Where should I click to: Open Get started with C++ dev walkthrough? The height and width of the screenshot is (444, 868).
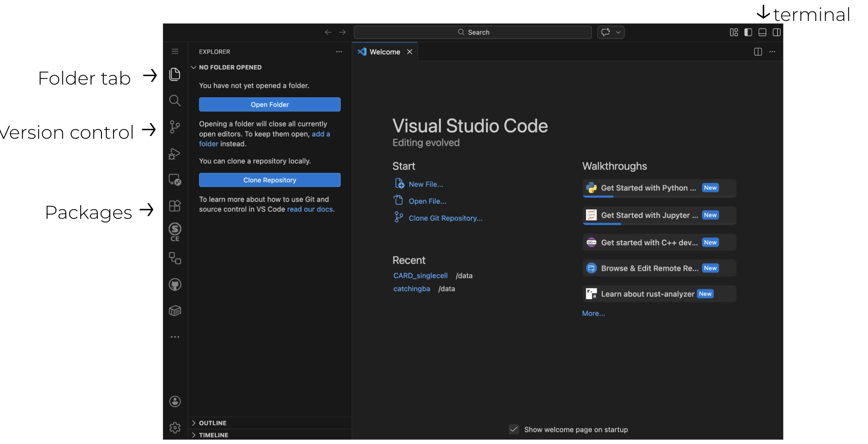(x=659, y=242)
